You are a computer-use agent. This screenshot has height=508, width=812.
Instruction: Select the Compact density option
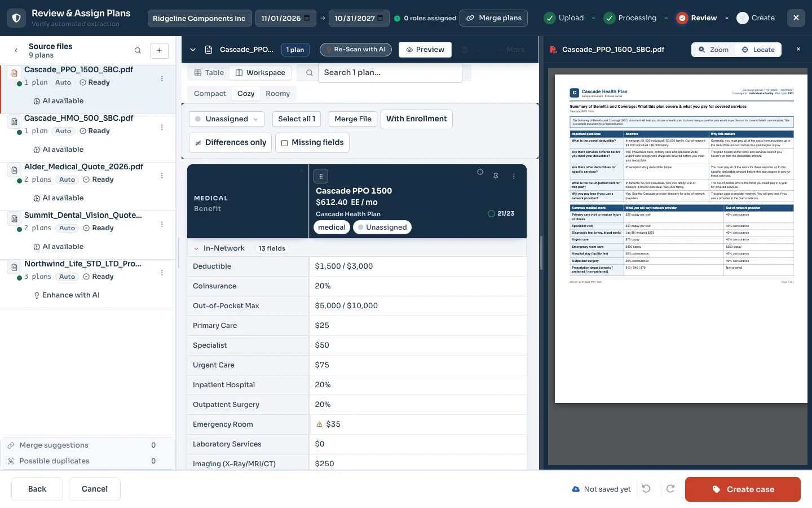210,94
